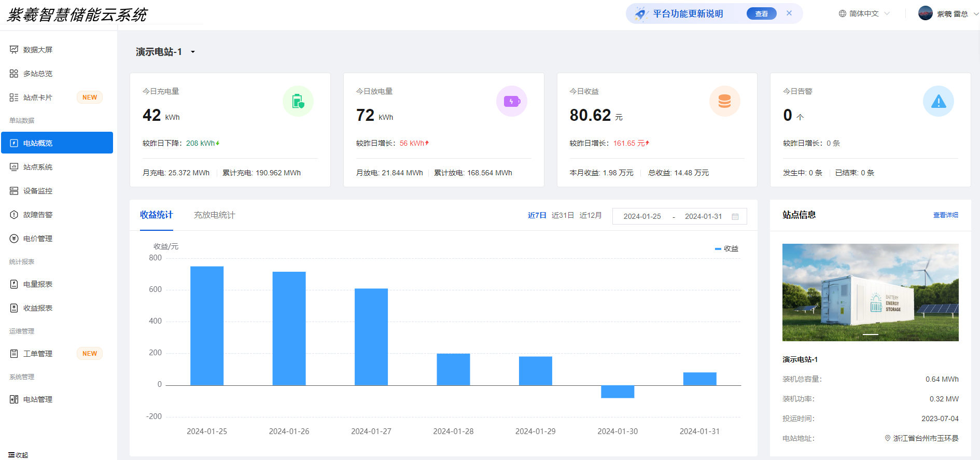Open 电价管理 menu item
Screen dimensions: 980x460
click(37, 239)
